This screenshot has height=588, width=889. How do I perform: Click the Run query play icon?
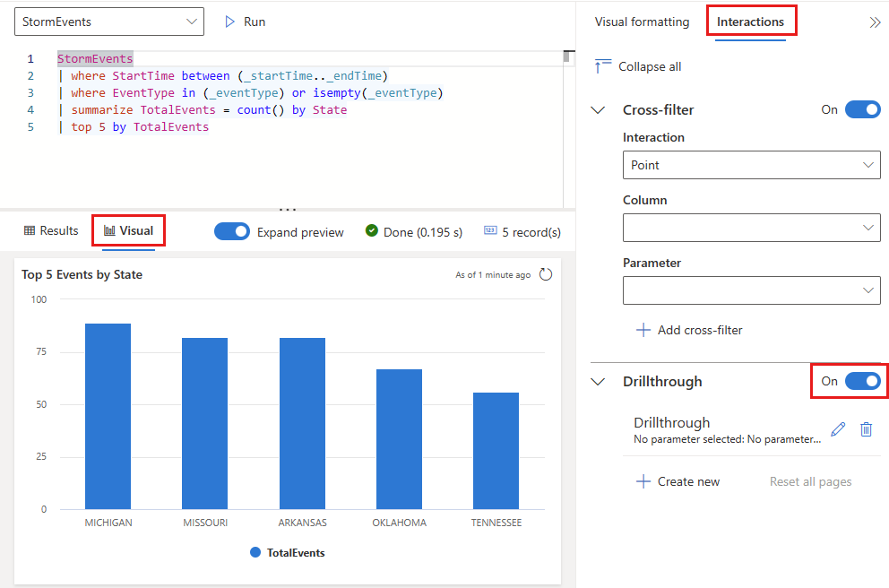[x=230, y=22]
